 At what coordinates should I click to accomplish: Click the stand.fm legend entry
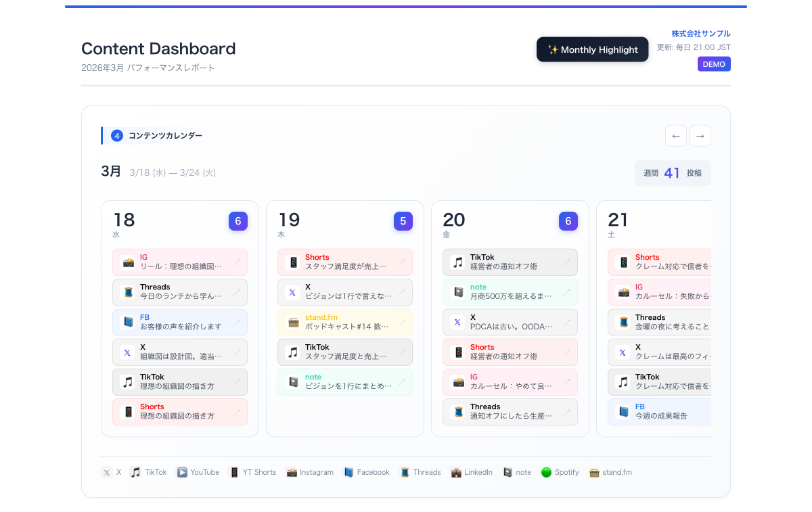[x=611, y=472]
